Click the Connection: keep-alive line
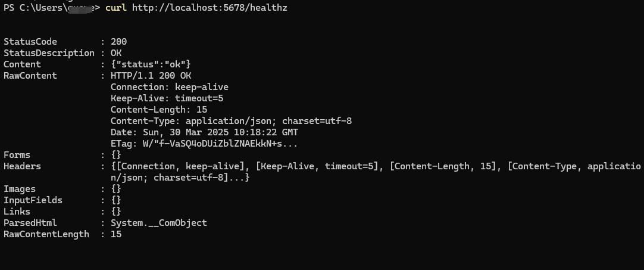 pos(169,87)
